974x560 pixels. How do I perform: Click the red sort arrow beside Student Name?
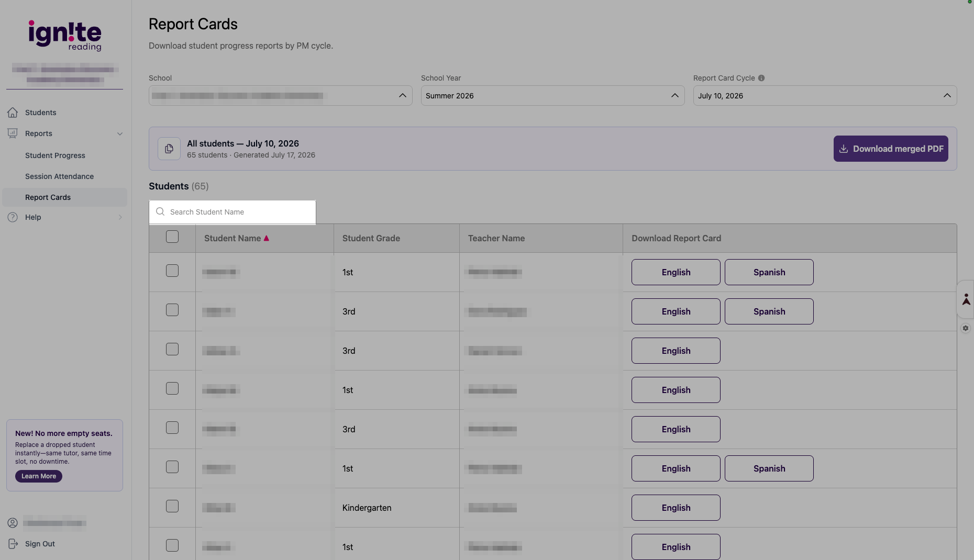pyautogui.click(x=267, y=238)
